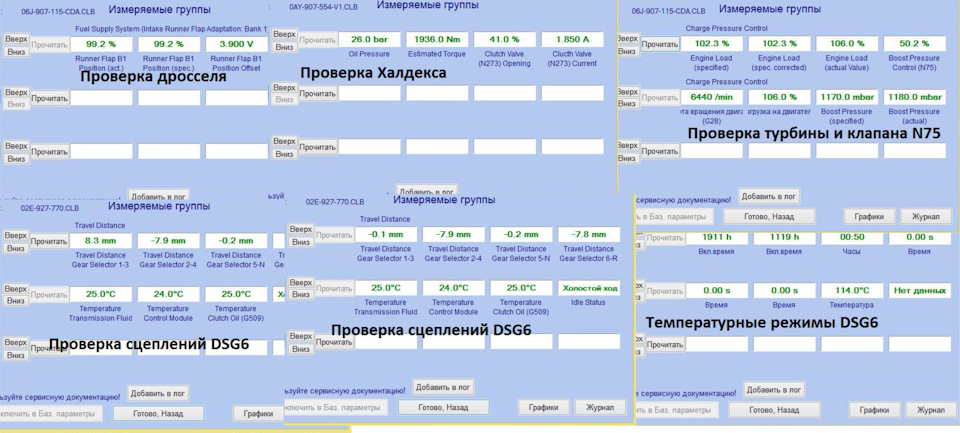This screenshot has width=960, height=433.
Task: Select the 3.900 V Runner Flap Position Offset field
Action: [236, 44]
